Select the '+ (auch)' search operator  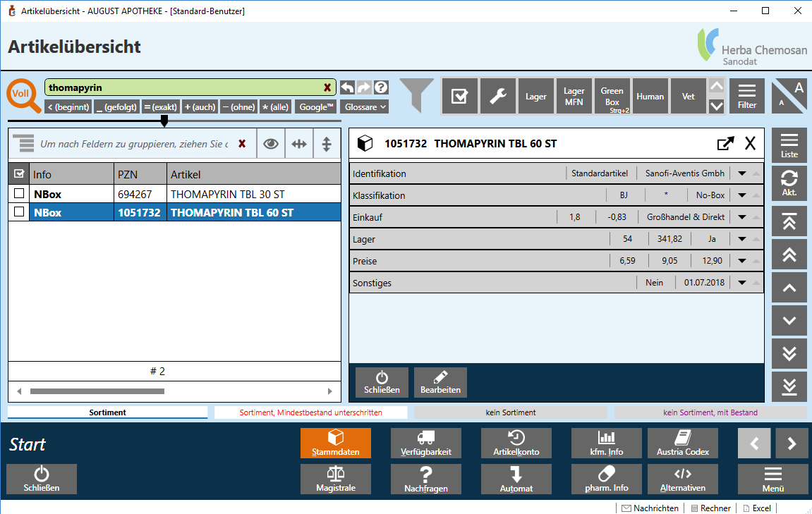click(x=200, y=107)
